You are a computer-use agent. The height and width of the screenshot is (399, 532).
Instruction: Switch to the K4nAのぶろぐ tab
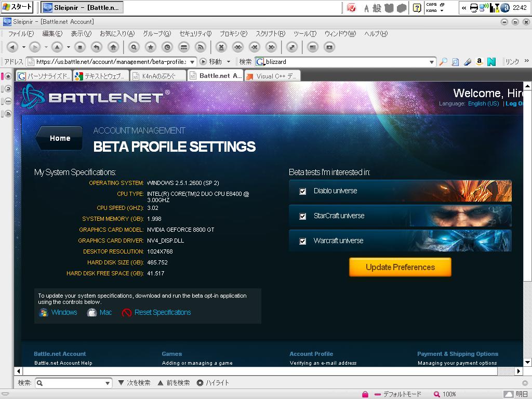click(158, 76)
